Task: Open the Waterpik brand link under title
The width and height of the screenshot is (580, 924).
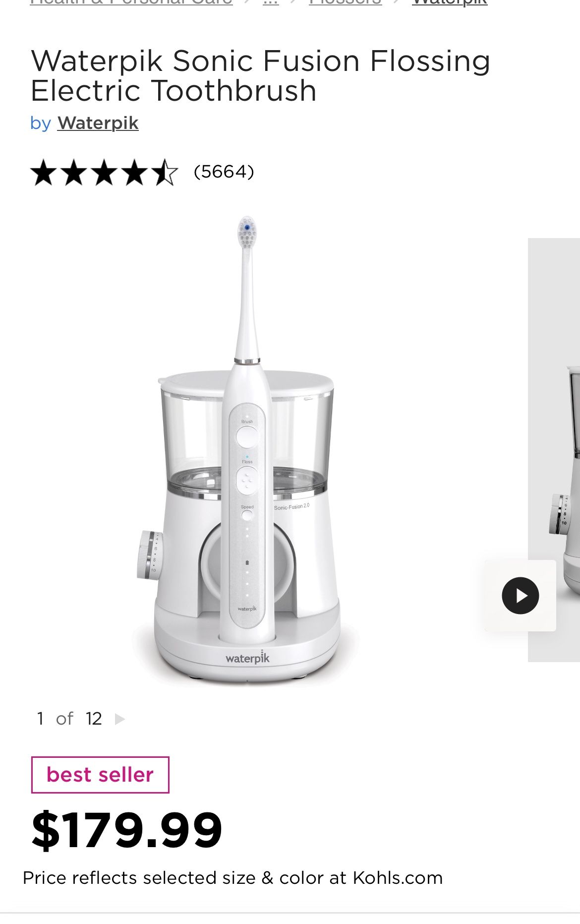Action: [98, 123]
